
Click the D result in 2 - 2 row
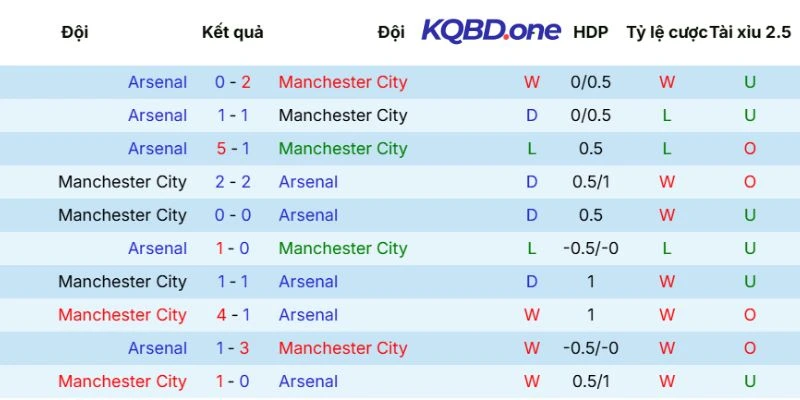(532, 182)
